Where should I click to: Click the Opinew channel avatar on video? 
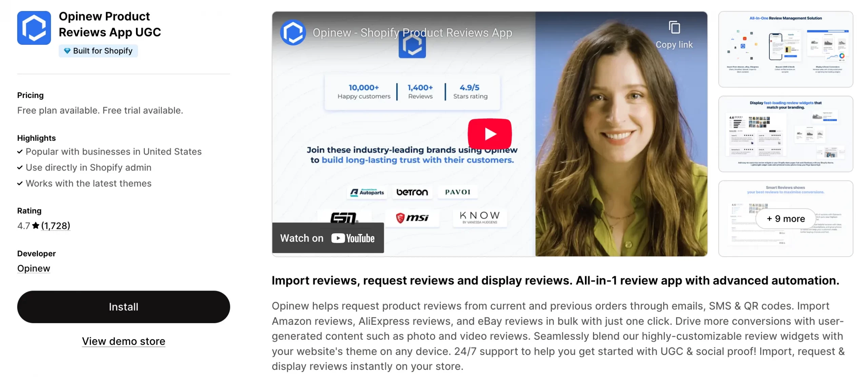293,33
